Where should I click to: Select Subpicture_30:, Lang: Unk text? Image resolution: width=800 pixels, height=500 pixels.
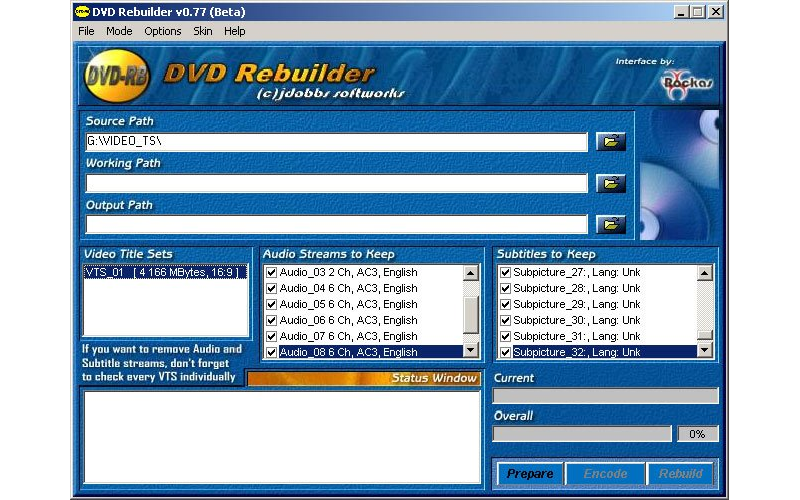[577, 320]
